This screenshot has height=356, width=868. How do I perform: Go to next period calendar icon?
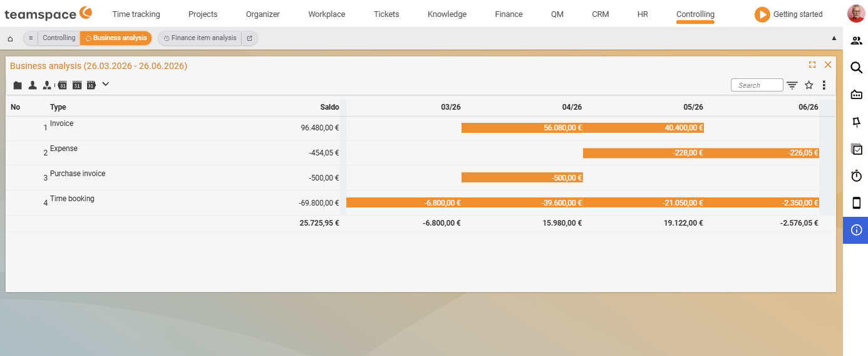coord(91,85)
